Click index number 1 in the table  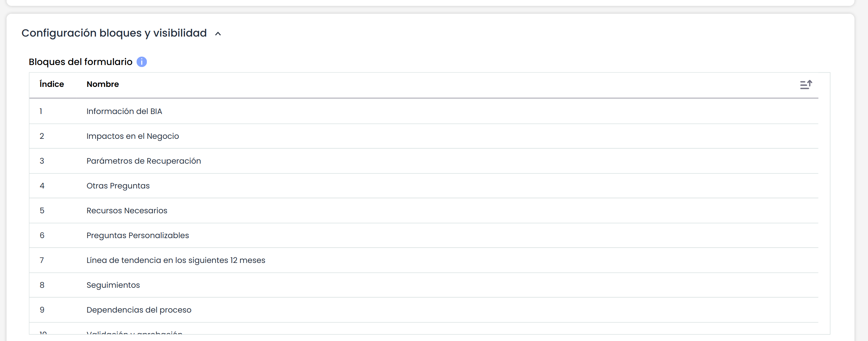[41, 111]
